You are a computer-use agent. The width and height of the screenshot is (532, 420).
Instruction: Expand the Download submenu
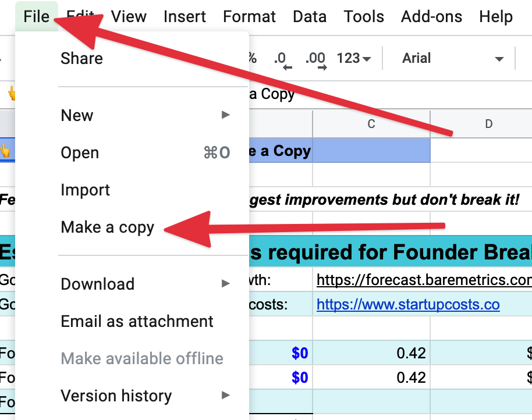(x=146, y=284)
